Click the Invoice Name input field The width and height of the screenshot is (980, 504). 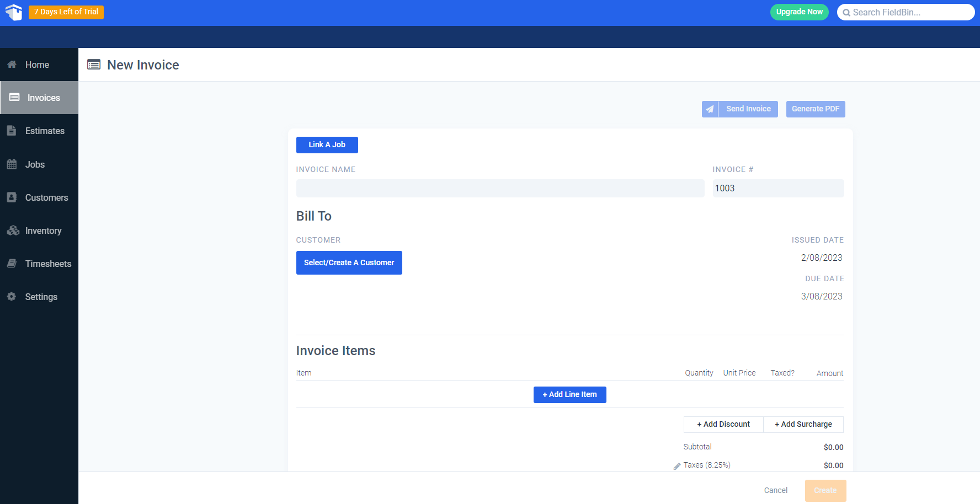pyautogui.click(x=500, y=188)
